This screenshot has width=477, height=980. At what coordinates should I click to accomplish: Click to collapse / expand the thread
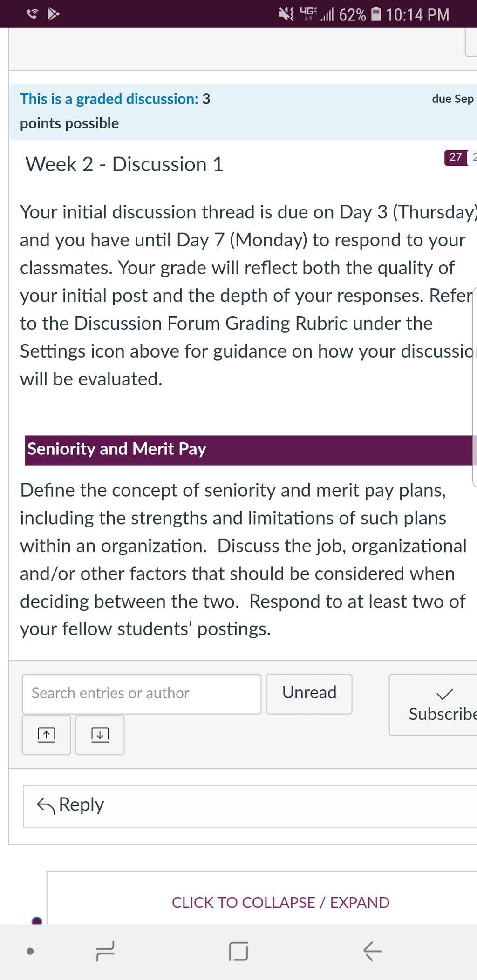280,902
